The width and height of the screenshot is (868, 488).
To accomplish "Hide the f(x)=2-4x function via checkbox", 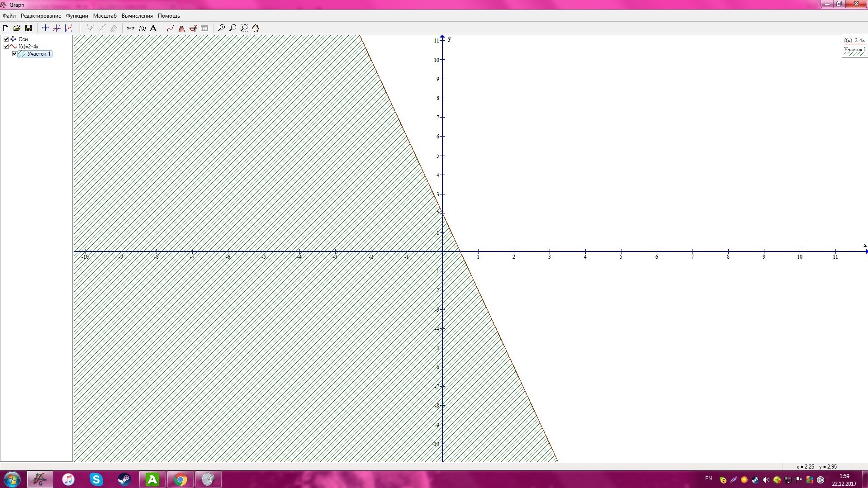I will point(6,47).
